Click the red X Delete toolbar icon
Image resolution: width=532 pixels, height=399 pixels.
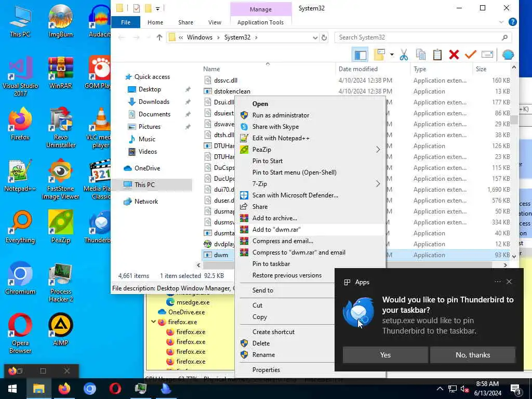pyautogui.click(x=454, y=55)
